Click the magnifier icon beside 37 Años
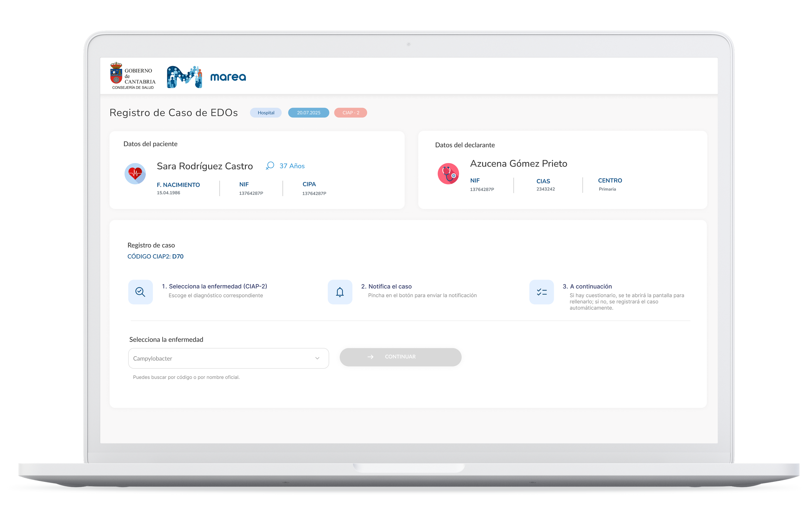Image resolution: width=812 pixels, height=511 pixels. [x=270, y=165]
